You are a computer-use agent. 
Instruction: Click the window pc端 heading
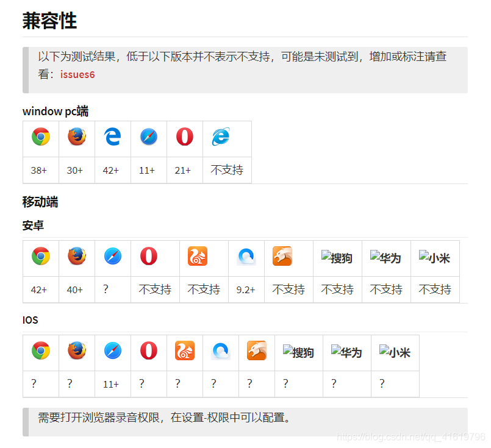click(x=56, y=112)
